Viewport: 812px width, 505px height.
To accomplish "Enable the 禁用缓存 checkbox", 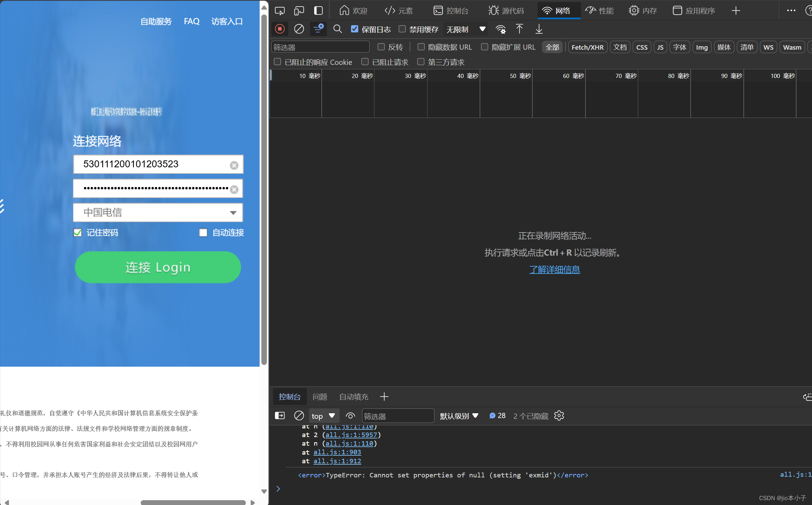I will [x=402, y=29].
